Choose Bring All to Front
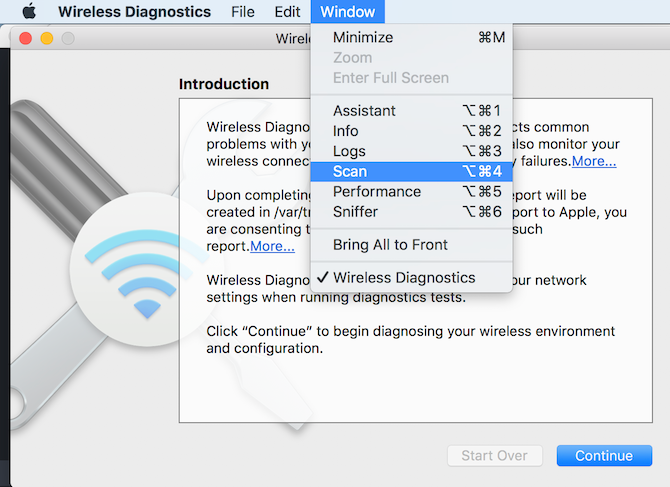The image size is (670, 487). point(390,245)
